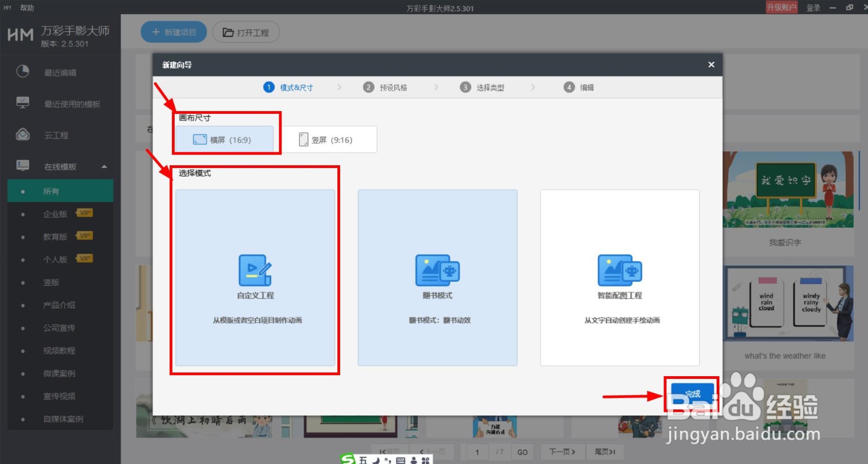Open the what's the weather like thumbnail

click(788, 303)
